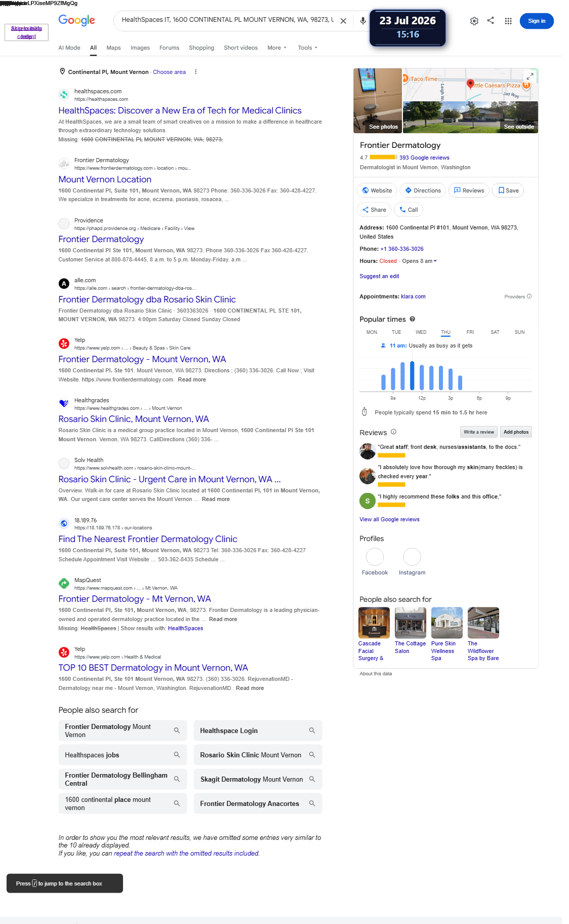Switch to the Forums tab
This screenshot has width=569, height=924.
coord(169,48)
